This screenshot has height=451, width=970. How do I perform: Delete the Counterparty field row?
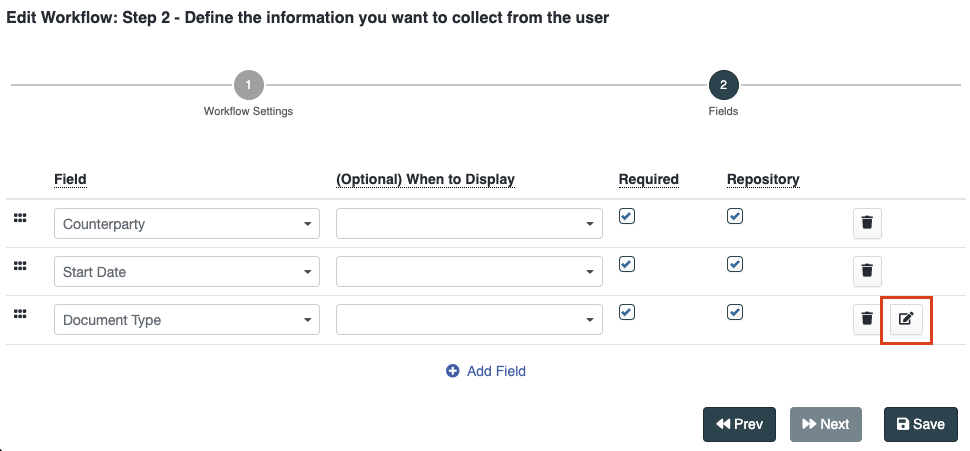pos(867,223)
